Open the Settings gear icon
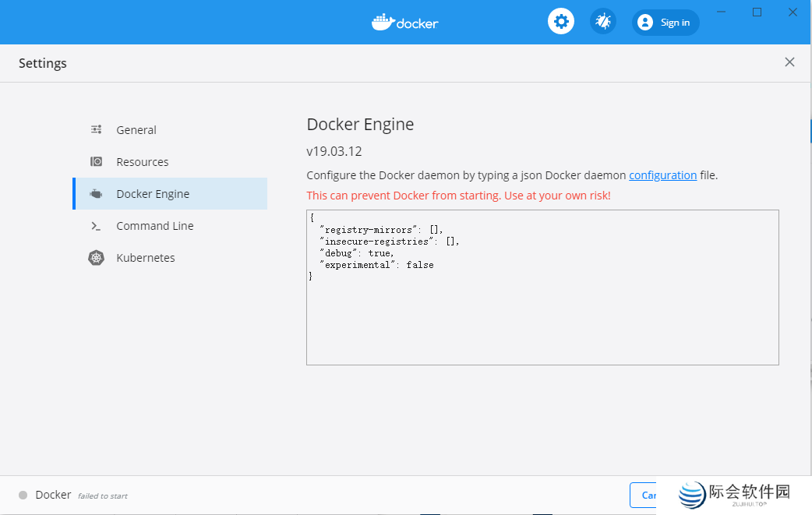 pos(561,21)
